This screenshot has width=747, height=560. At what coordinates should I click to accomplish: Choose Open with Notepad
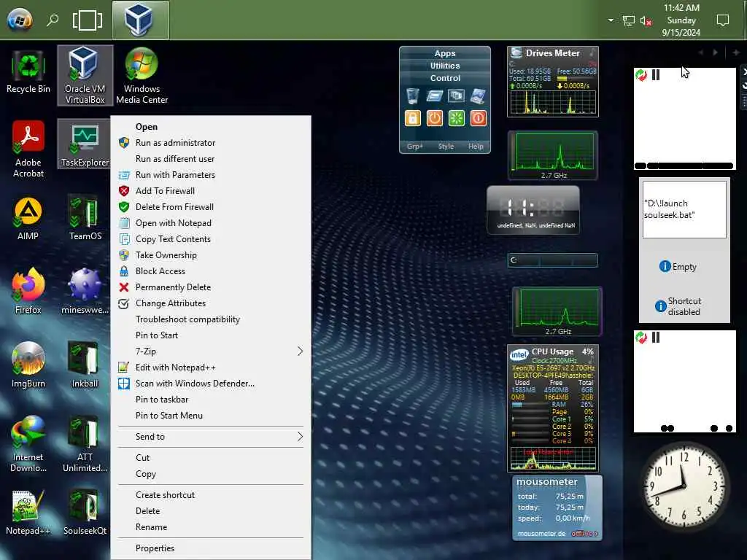(x=211, y=223)
